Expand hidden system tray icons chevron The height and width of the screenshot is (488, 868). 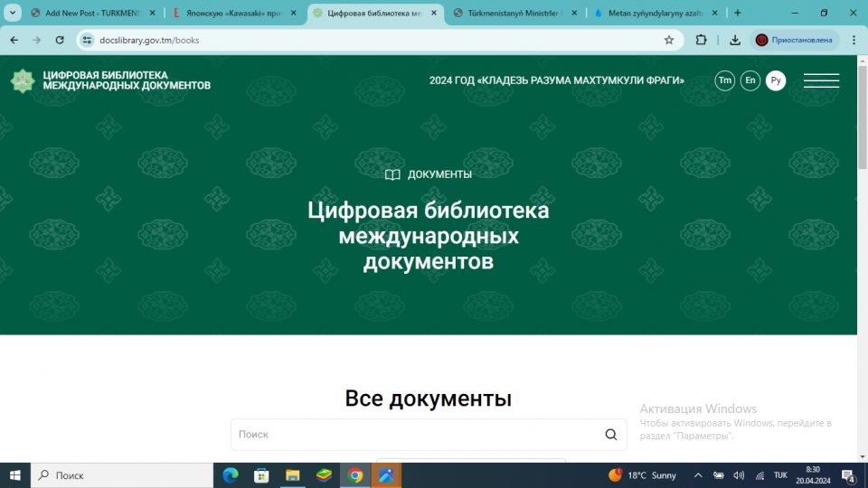697,475
